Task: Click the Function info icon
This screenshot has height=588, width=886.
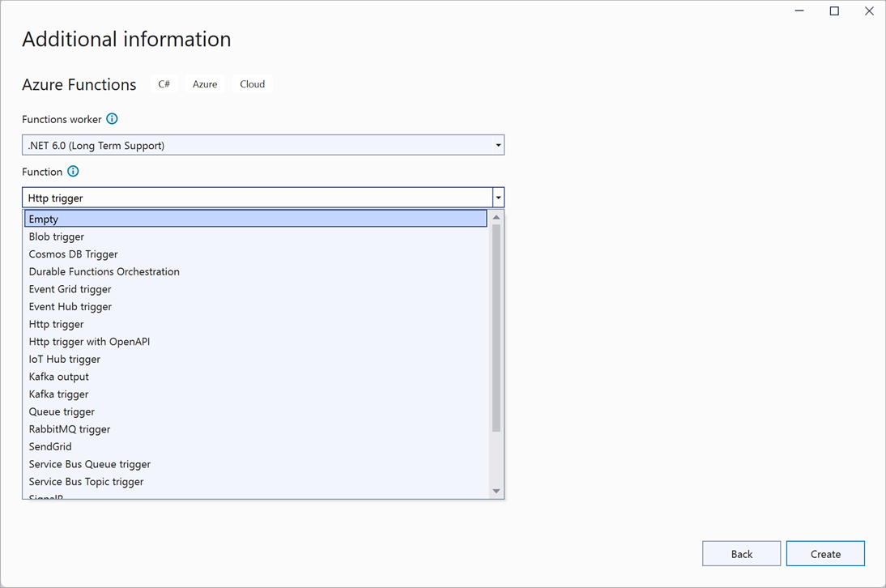Action: click(x=73, y=172)
